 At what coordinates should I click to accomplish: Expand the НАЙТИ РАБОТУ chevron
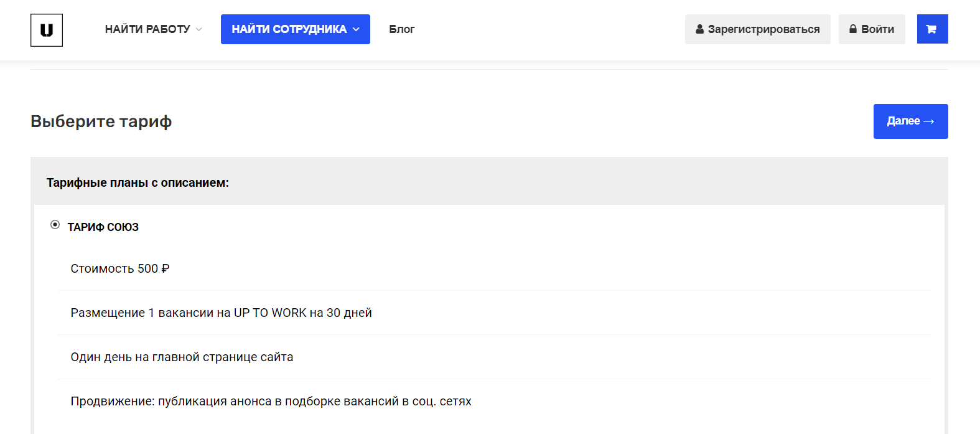199,29
